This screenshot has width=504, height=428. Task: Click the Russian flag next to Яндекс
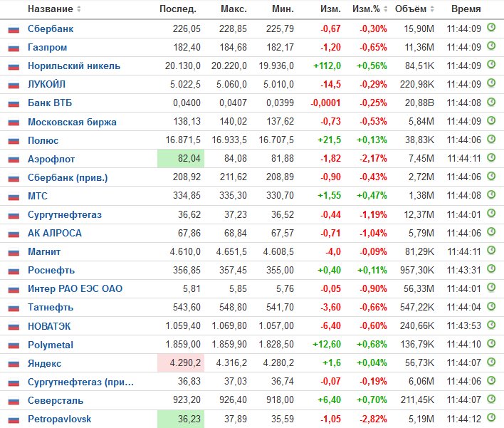[14, 364]
